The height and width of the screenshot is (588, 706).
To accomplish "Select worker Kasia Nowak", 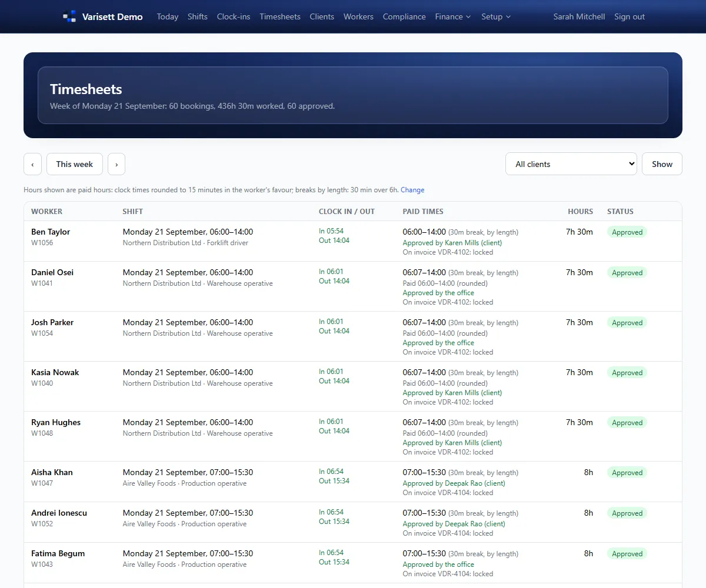I will 55,372.
